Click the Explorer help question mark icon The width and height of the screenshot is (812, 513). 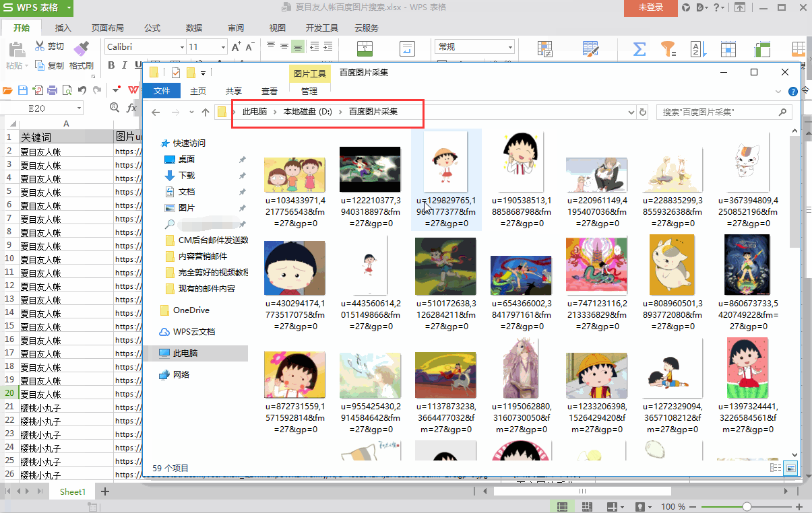click(x=793, y=91)
